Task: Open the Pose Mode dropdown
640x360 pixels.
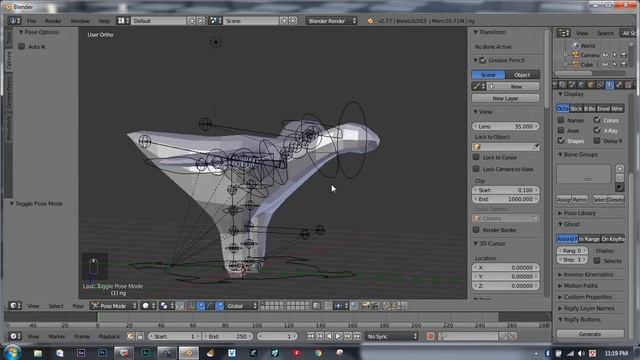Action: point(113,305)
